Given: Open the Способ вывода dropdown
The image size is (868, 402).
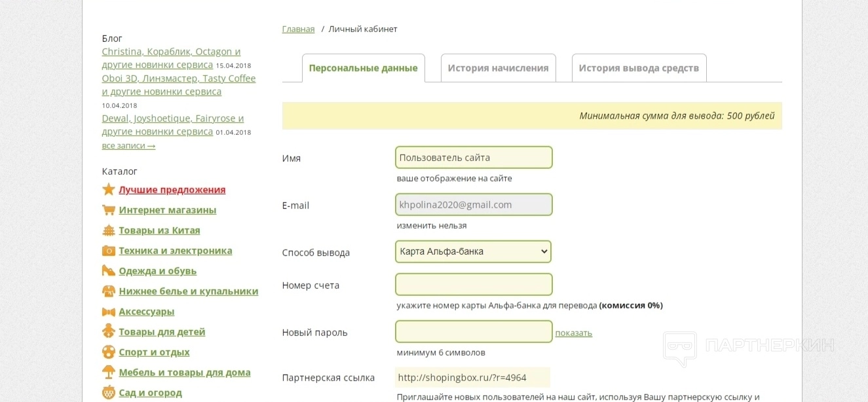Looking at the screenshot, I should pyautogui.click(x=473, y=251).
